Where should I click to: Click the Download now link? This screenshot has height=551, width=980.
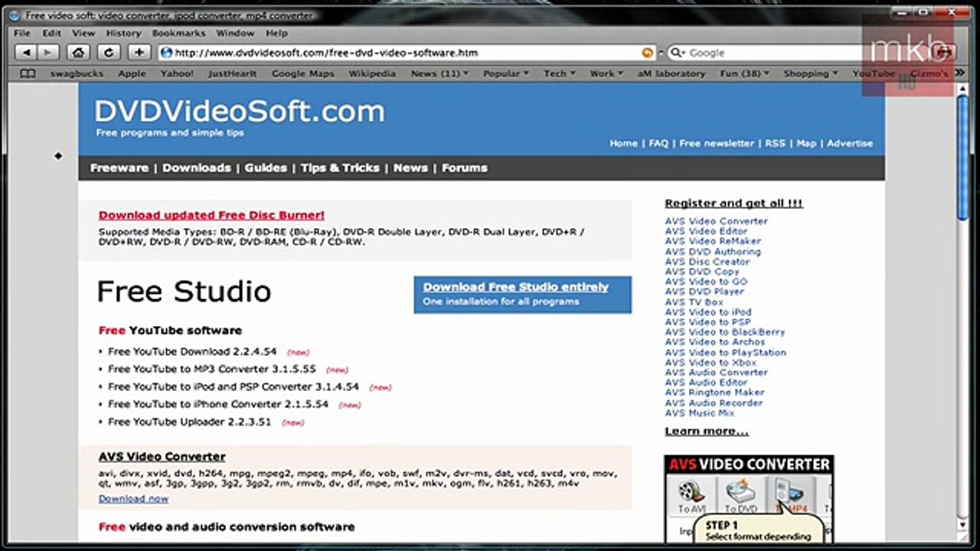[x=133, y=499]
